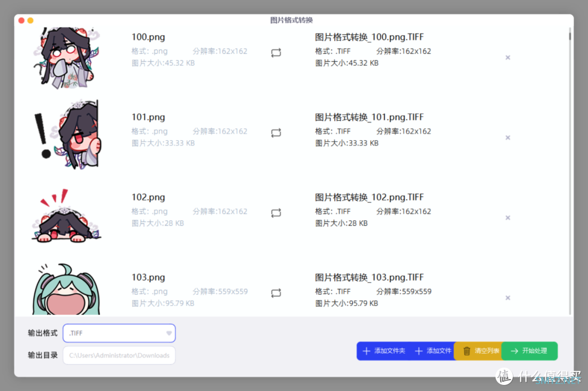
Task: Click the file name 102.png
Action: tap(148, 197)
